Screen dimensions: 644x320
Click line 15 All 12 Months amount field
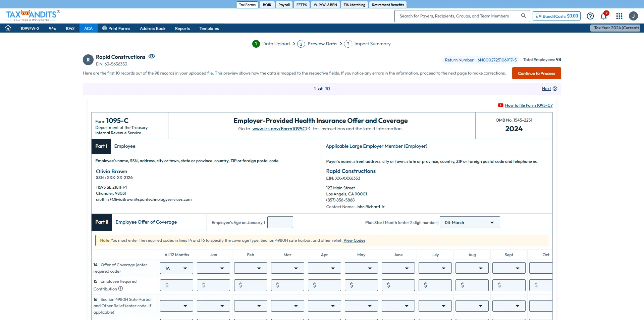coord(176,285)
